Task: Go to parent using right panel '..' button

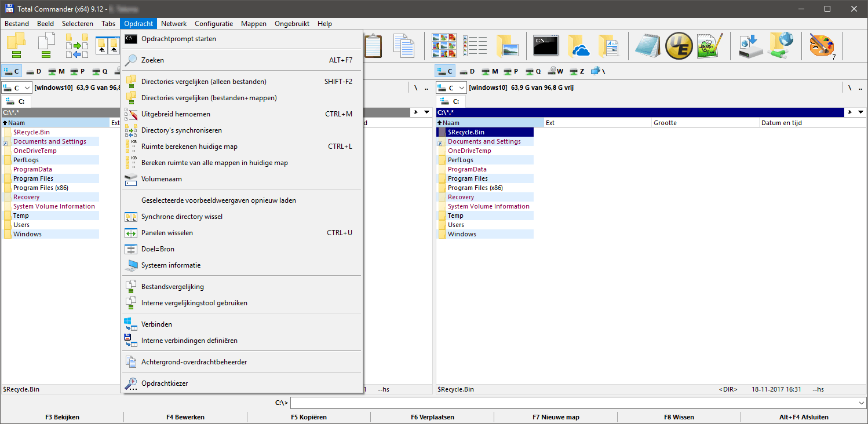Action: pos(860,88)
